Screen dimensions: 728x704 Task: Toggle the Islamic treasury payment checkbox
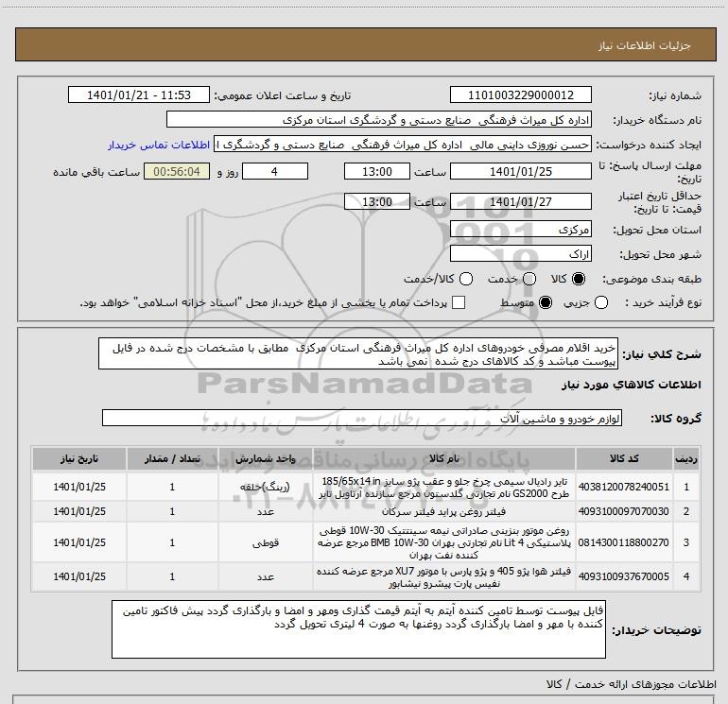(x=459, y=302)
